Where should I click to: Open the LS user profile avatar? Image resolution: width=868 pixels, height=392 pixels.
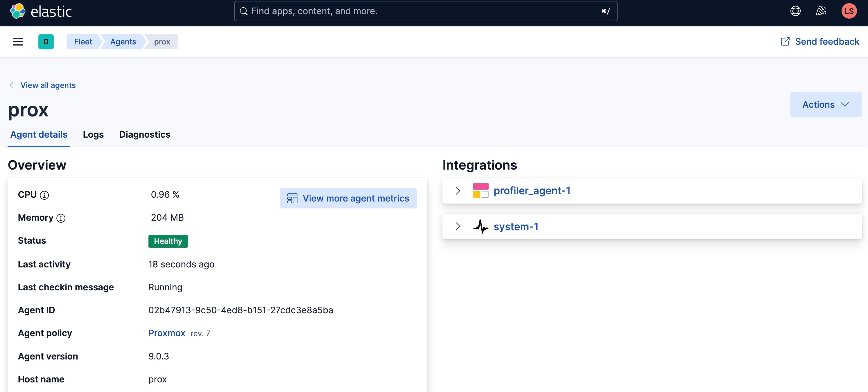point(849,11)
